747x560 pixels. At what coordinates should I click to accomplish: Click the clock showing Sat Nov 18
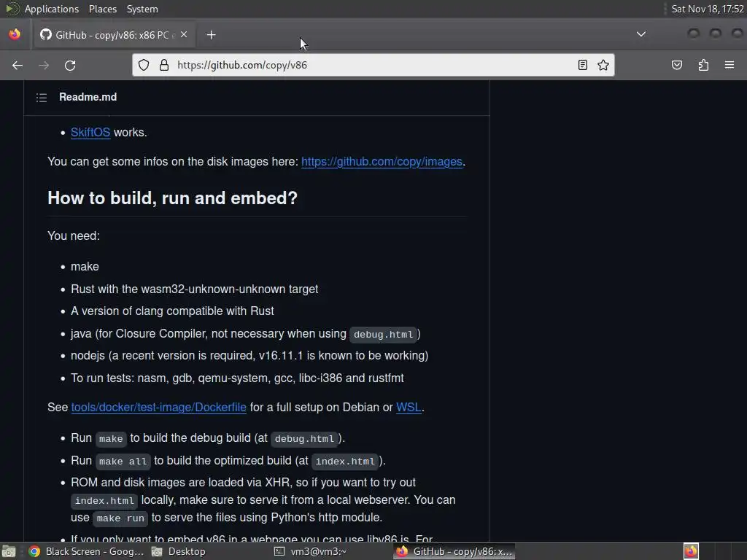click(x=707, y=9)
